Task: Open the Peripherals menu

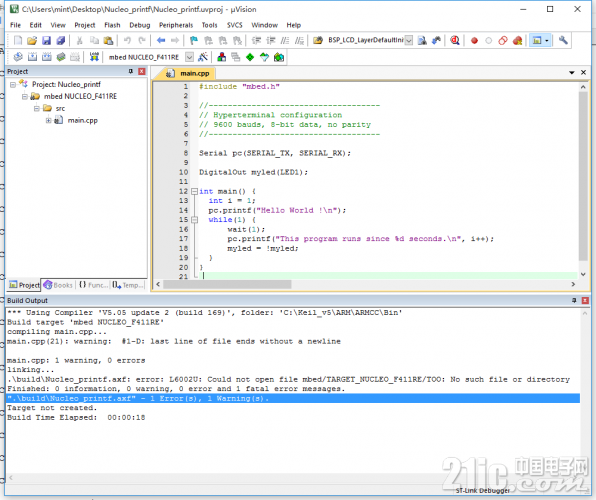Action: pos(176,25)
